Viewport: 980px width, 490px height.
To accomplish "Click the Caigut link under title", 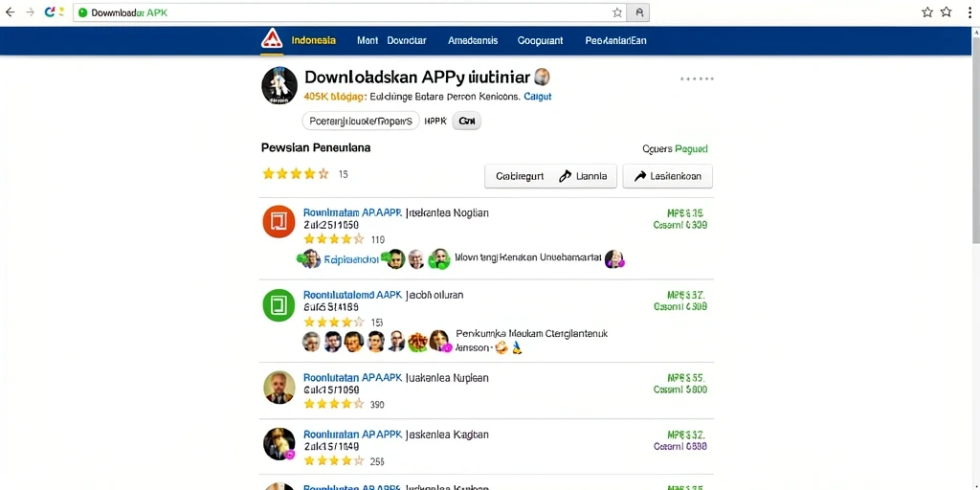I will pyautogui.click(x=538, y=97).
